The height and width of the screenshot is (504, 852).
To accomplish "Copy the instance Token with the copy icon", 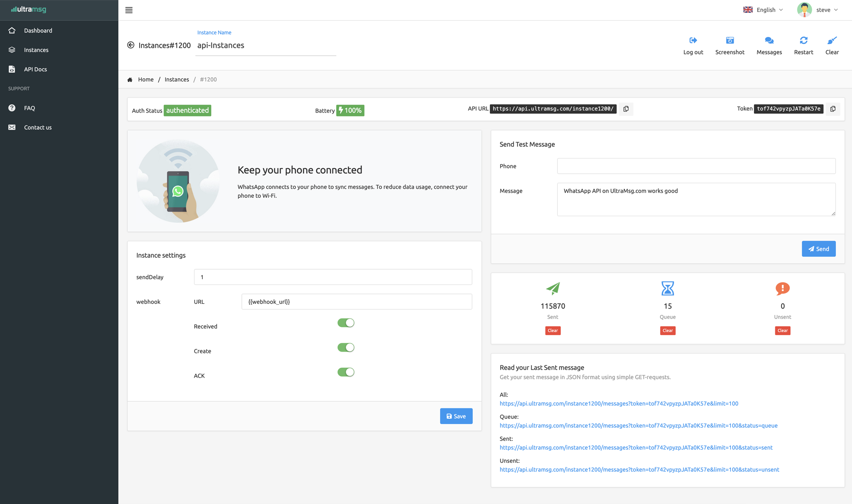I will [x=833, y=109].
